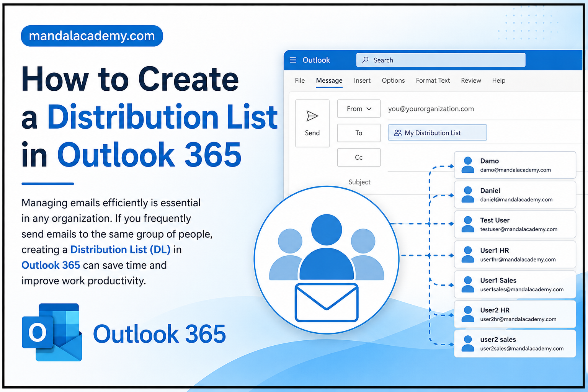
Task: Click the Cc button
Action: (x=359, y=157)
